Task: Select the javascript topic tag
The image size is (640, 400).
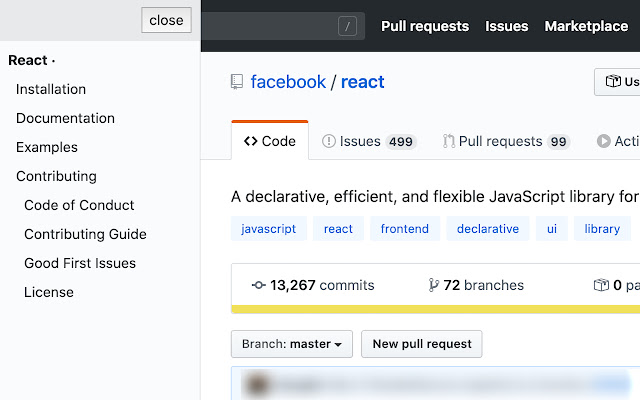Action: (269, 229)
